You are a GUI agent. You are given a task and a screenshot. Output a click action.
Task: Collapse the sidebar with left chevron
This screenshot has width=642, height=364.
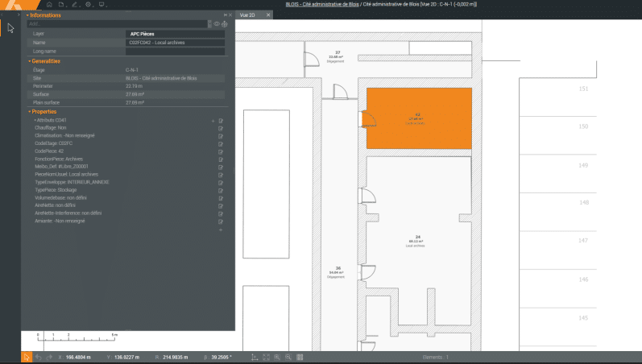pyautogui.click(x=2, y=14)
